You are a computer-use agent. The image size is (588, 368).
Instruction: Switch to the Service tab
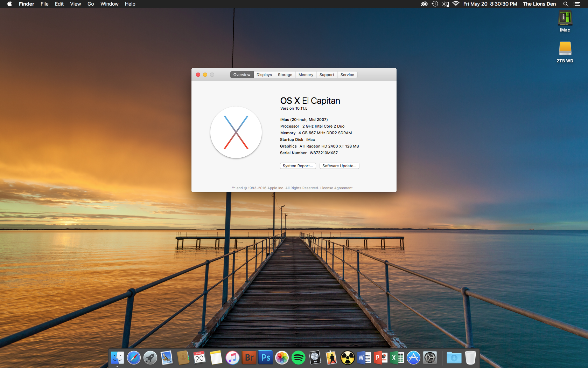(348, 75)
